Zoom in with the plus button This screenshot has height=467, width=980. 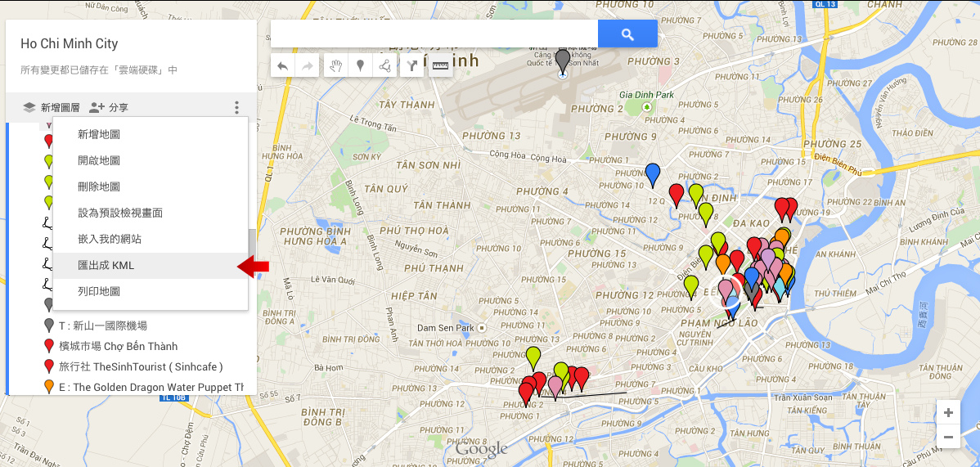click(948, 412)
